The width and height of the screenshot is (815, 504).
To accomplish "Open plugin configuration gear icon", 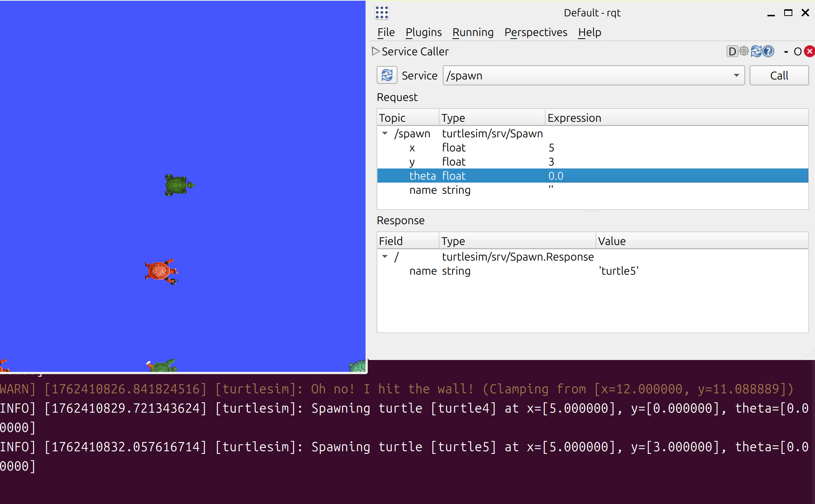I will tap(744, 51).
